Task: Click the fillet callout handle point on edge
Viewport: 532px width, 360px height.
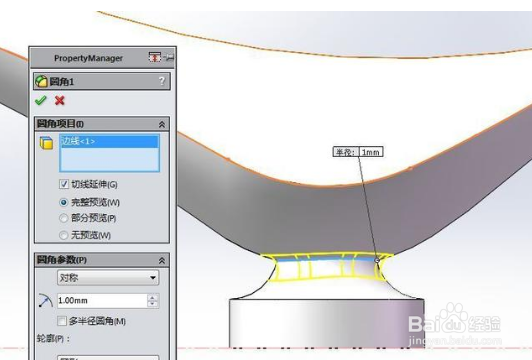Action: tap(377, 260)
